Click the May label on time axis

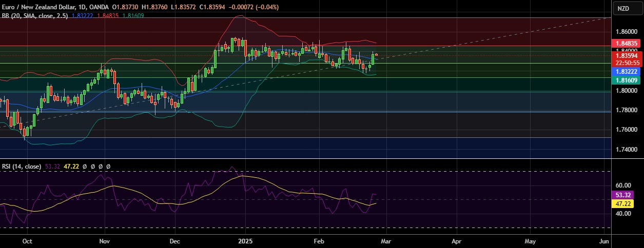530,241
